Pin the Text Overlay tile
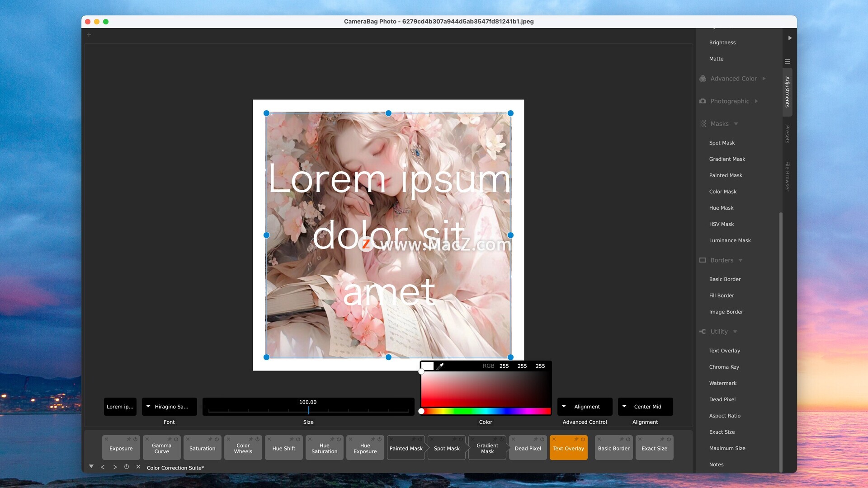Viewport: 868px width, 488px height. pos(576,439)
